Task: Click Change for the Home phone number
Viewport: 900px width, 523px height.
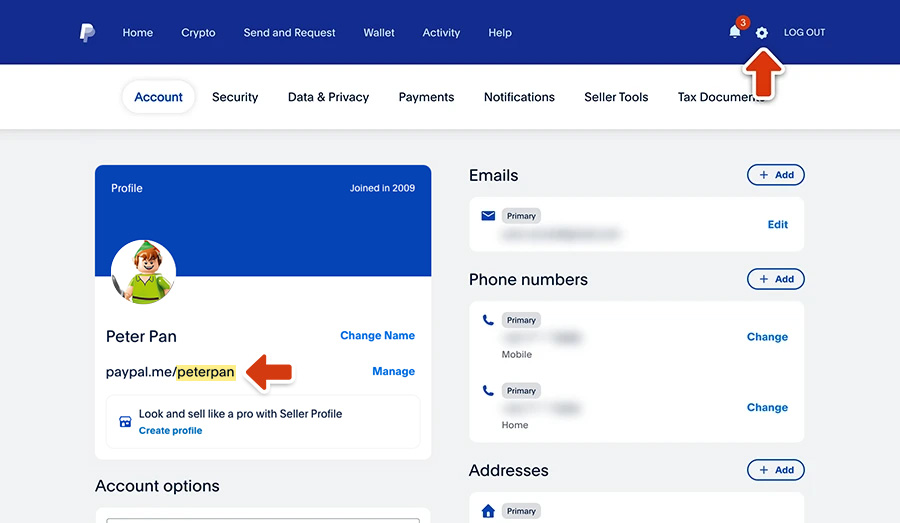Action: click(x=767, y=408)
